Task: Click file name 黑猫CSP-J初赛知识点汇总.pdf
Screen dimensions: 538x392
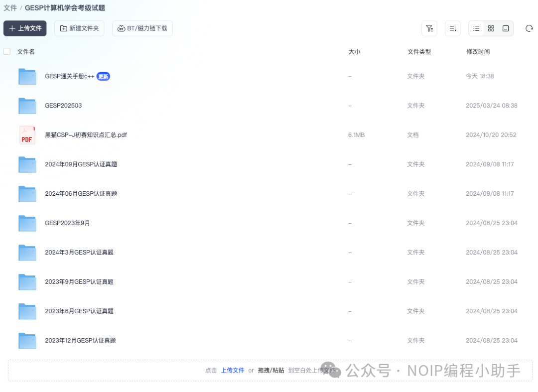Action: pyautogui.click(x=86, y=135)
